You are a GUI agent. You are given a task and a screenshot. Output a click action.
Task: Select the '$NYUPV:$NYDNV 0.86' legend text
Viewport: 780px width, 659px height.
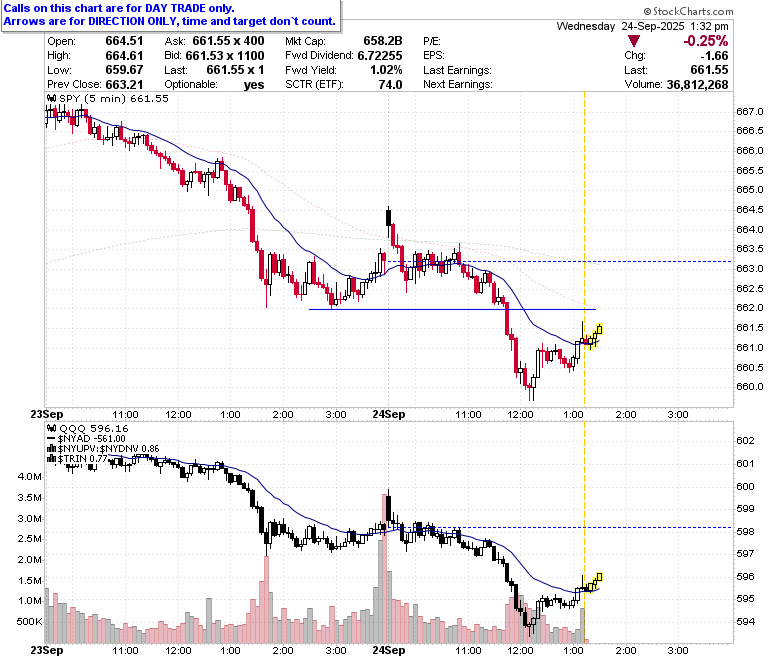(108, 449)
